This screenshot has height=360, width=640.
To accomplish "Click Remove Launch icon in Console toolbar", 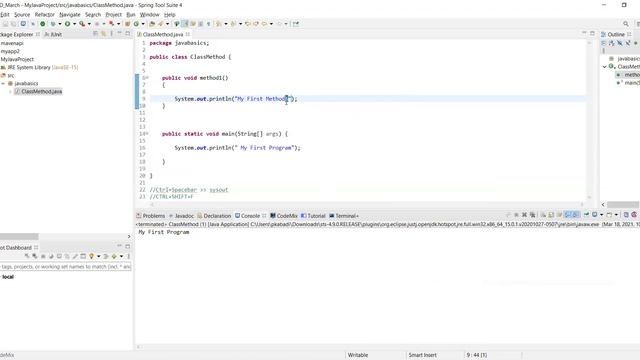I will click(x=524, y=215).
